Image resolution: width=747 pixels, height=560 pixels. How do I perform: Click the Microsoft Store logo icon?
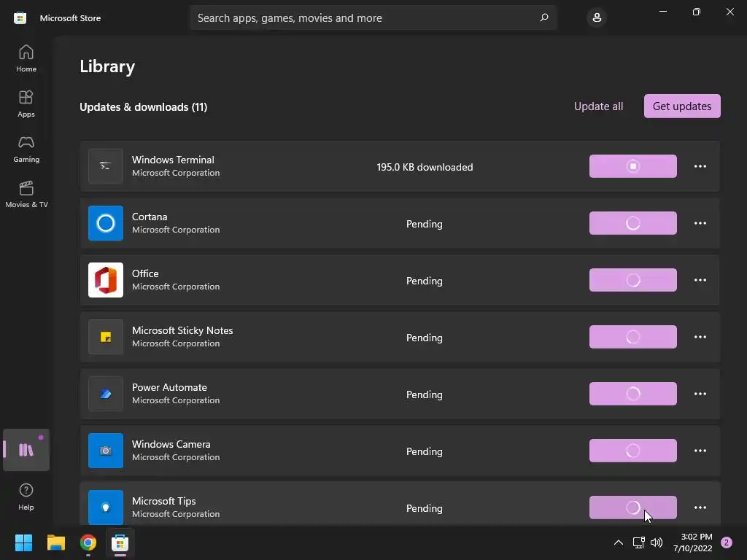[20, 18]
